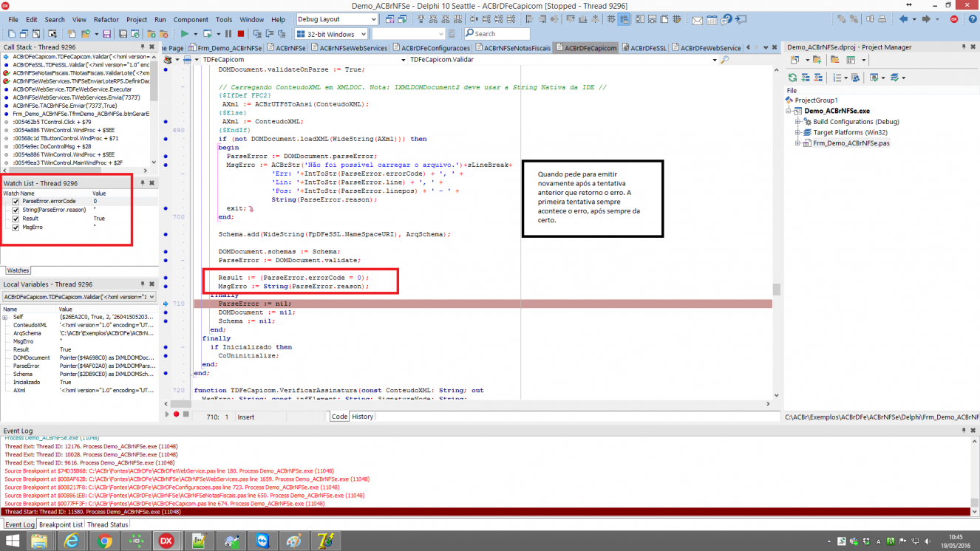Image resolution: width=980 pixels, height=551 pixels.
Task: Click the calendar icon in the toolbar
Action: pos(713,19)
